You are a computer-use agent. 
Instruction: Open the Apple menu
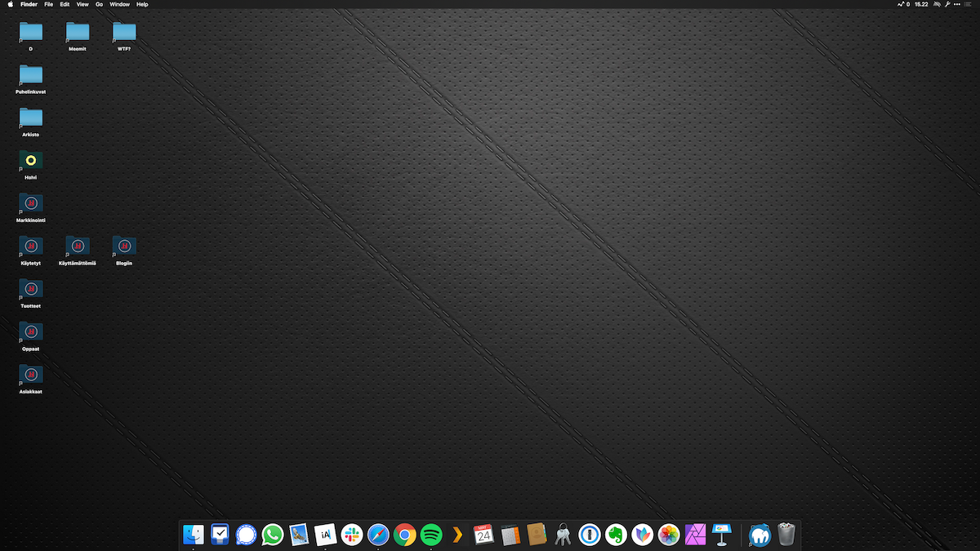[x=11, y=4]
